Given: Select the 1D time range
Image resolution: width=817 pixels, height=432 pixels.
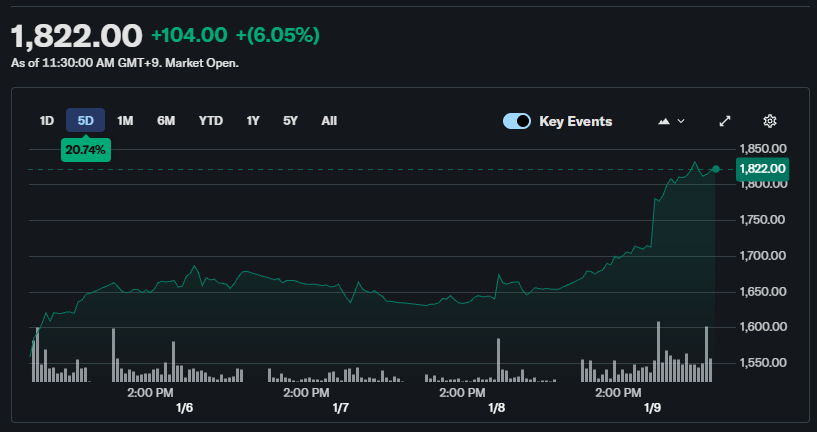Looking at the screenshot, I should pyautogui.click(x=47, y=121).
